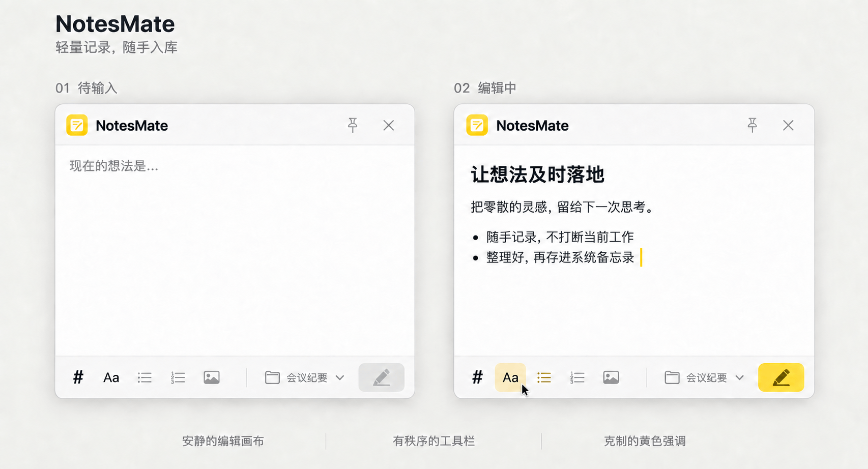Viewport: 868px width, 469px height.
Task: Pin the 编辑中 NotesMate window
Action: click(752, 125)
